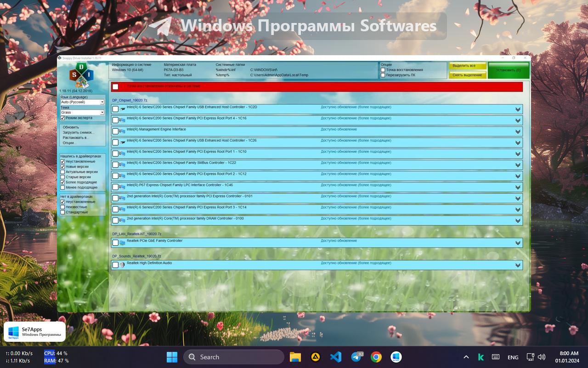This screenshot has width=588, height=368.
Task: Toggle Режим эксперта checkbox
Action: click(63, 118)
